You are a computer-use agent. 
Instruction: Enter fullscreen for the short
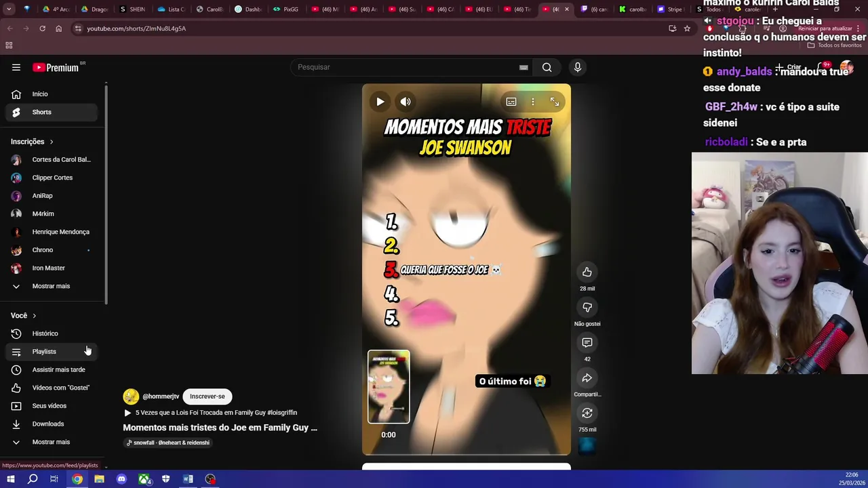(x=555, y=102)
